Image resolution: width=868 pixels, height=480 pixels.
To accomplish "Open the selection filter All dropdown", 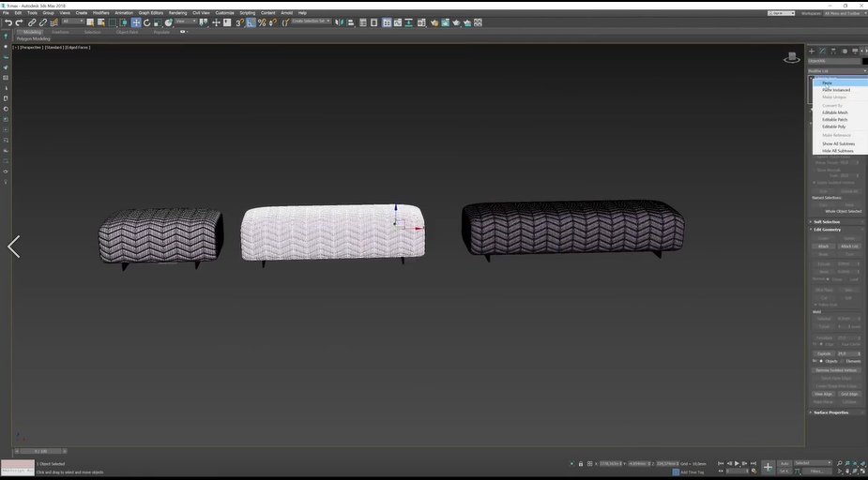I will [72, 22].
